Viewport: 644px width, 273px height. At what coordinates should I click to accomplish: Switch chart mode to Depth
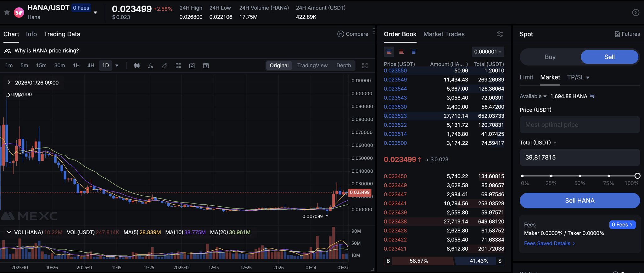coord(344,65)
